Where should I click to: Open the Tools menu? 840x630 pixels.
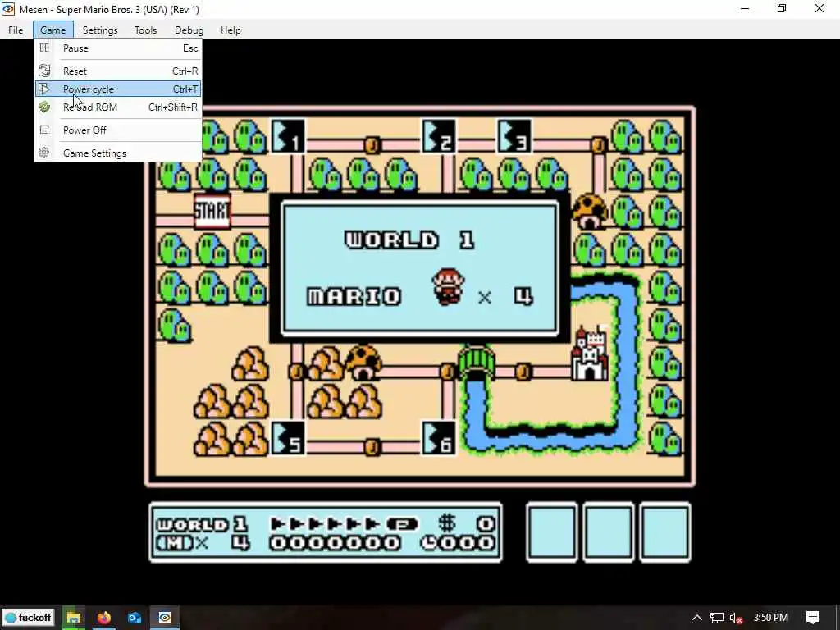[146, 30]
